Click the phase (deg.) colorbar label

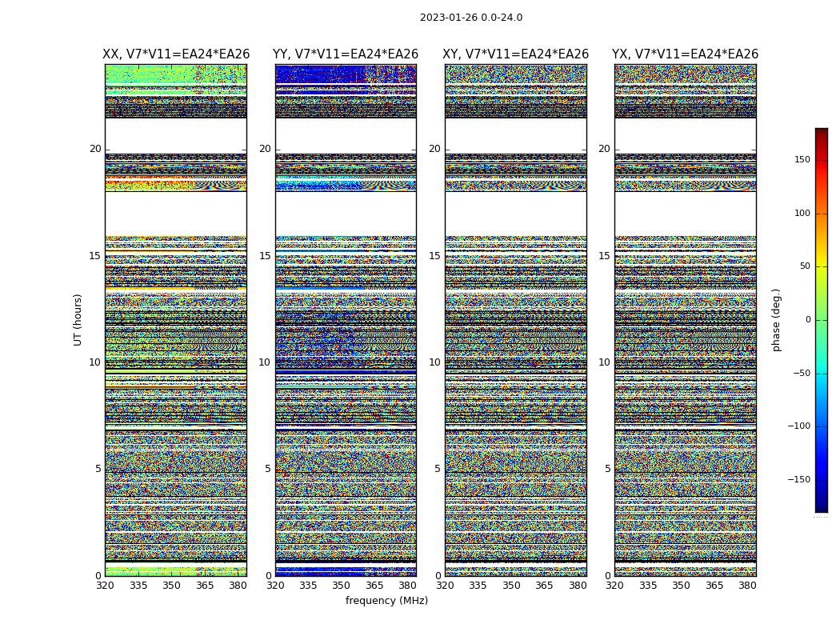tap(776, 320)
